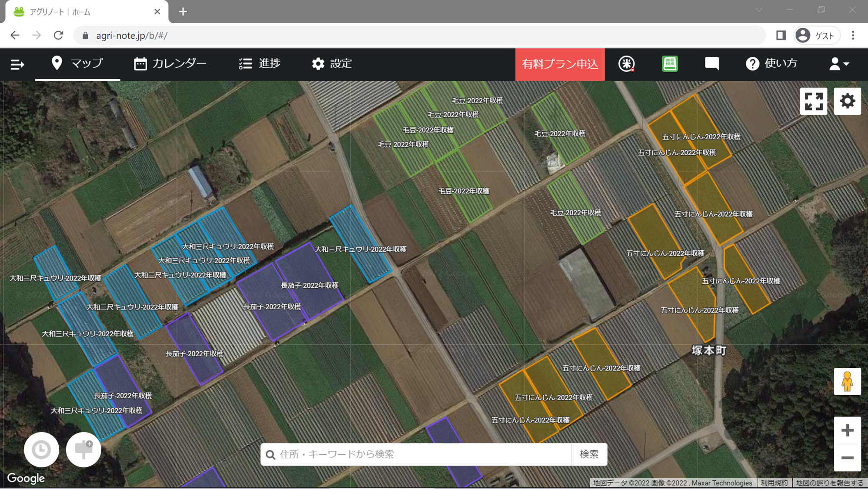Viewport: 868px width, 489px height.
Task: Expand the tab search chevron
Action: point(759,10)
